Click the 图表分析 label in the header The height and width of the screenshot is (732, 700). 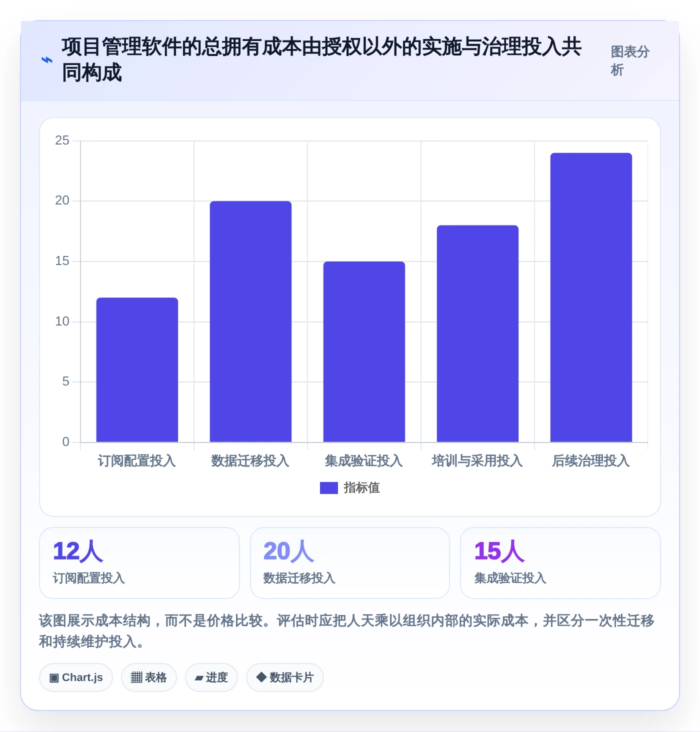pos(630,60)
